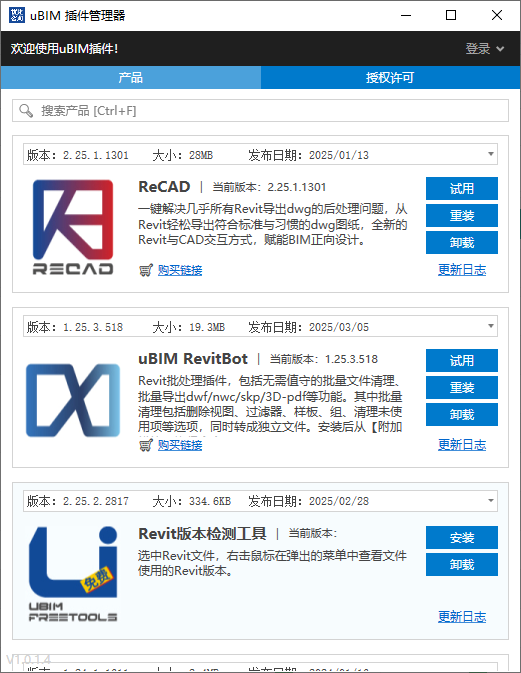
Task: Click the ReCAD product logo
Action: (x=73, y=227)
